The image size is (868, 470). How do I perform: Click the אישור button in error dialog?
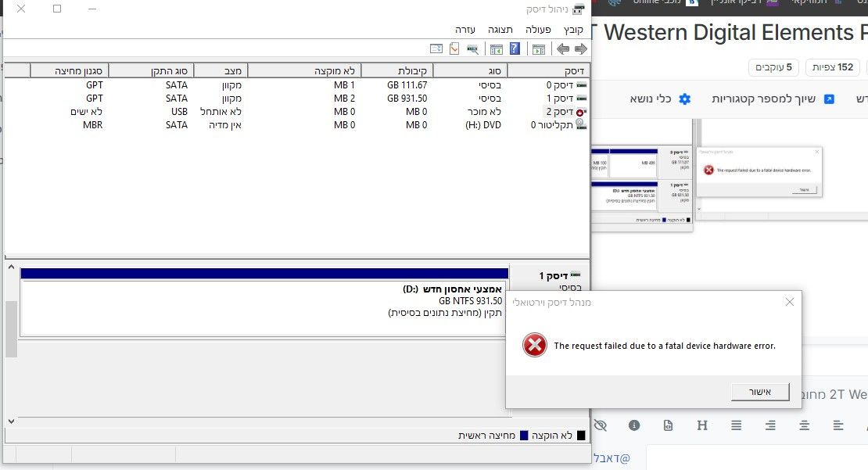760,392
